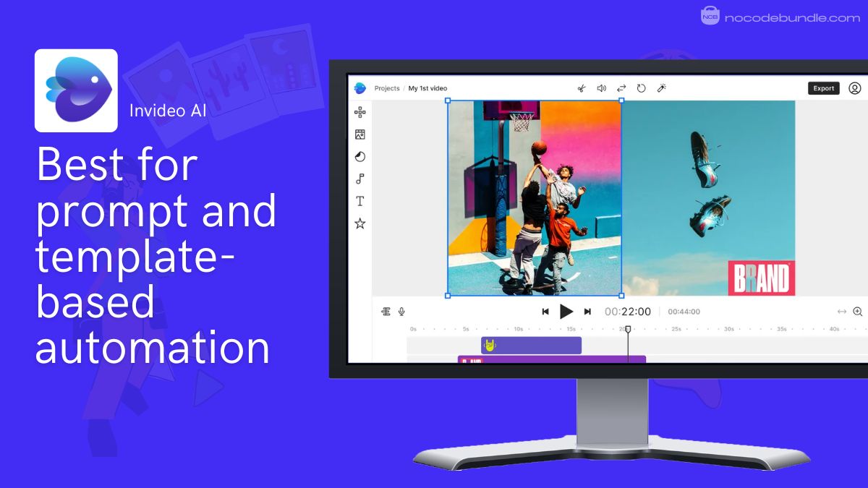Click the timeline zoom-in magnifier

pos(857,312)
